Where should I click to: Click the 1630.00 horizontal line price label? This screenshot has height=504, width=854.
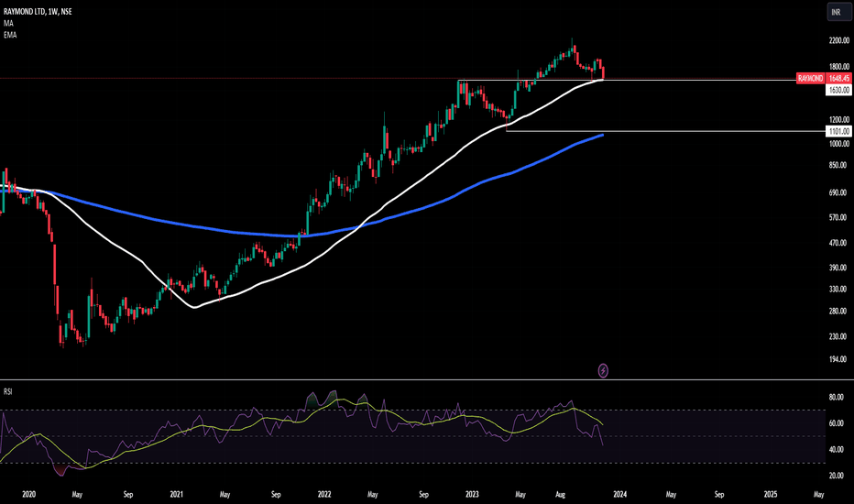838,90
